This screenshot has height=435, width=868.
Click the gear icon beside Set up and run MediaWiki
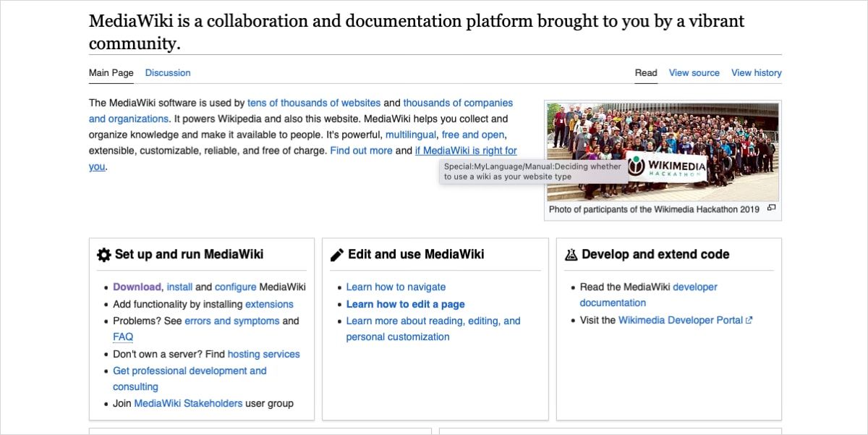102,254
